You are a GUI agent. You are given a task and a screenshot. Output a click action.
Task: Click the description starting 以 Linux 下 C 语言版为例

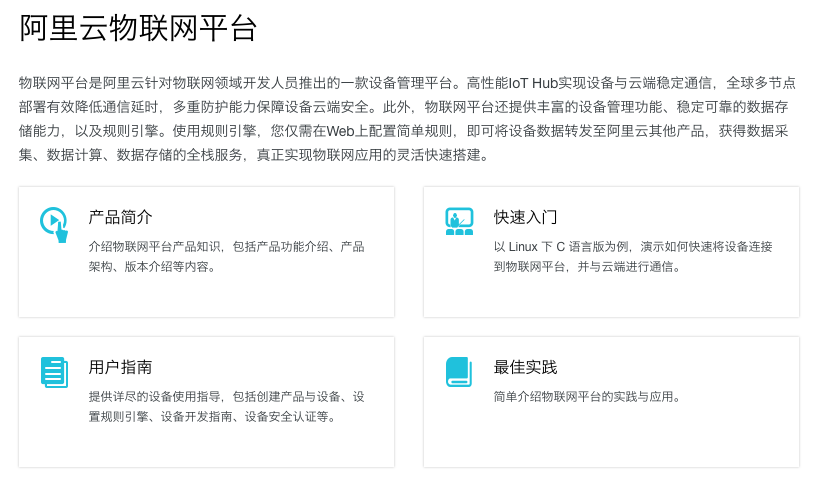[633, 257]
